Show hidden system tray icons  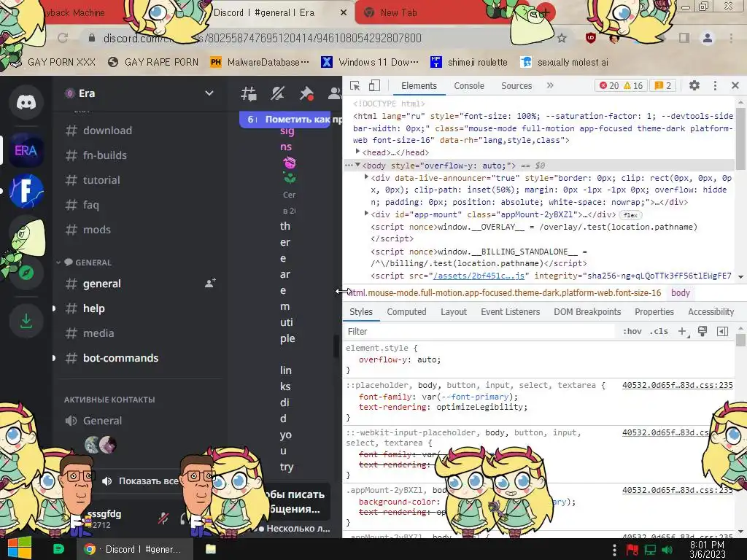614,550
